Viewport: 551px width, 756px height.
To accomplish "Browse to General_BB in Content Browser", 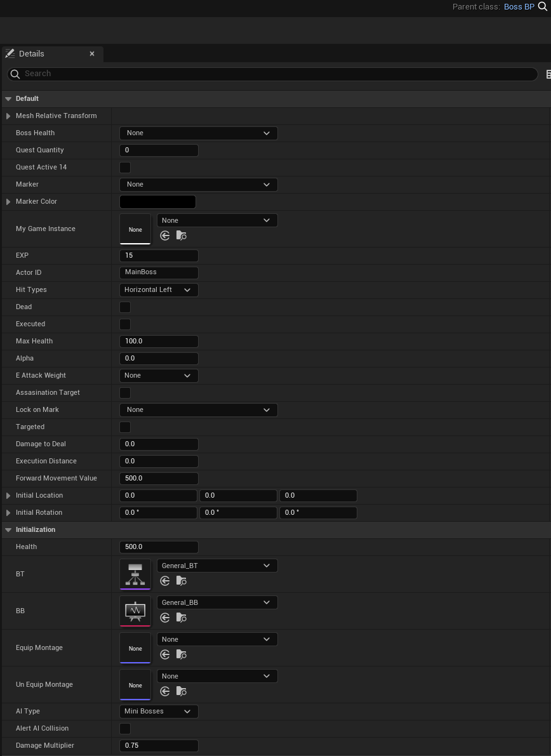I will tap(182, 618).
